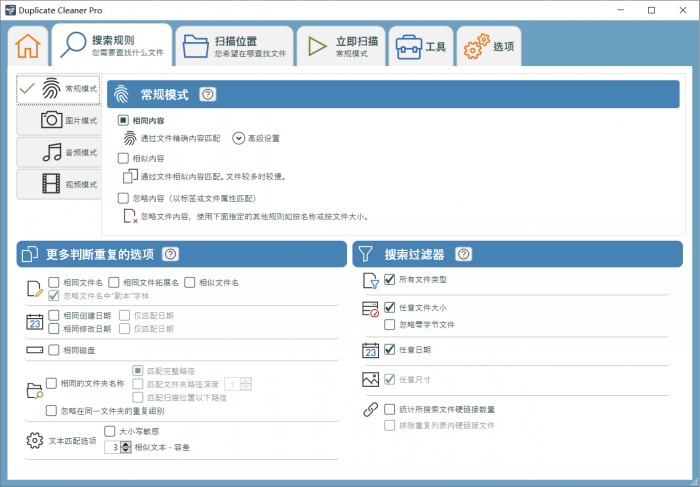Select 图片模式 camera mode

pyautogui.click(x=59, y=121)
